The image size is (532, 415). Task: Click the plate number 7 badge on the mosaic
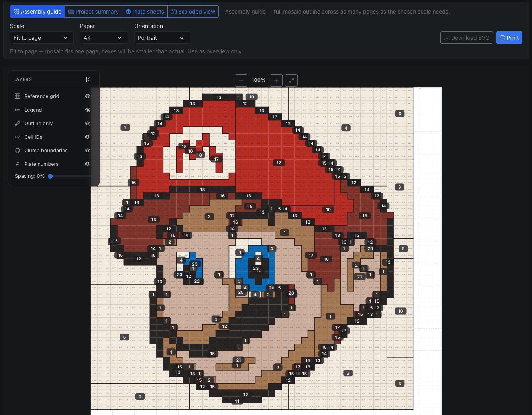tap(125, 128)
